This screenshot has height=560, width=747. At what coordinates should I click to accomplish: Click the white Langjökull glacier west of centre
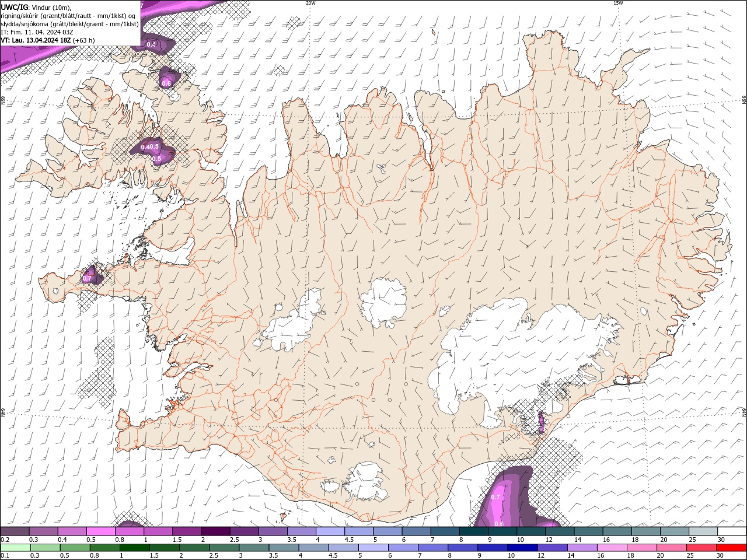[x=292, y=324]
